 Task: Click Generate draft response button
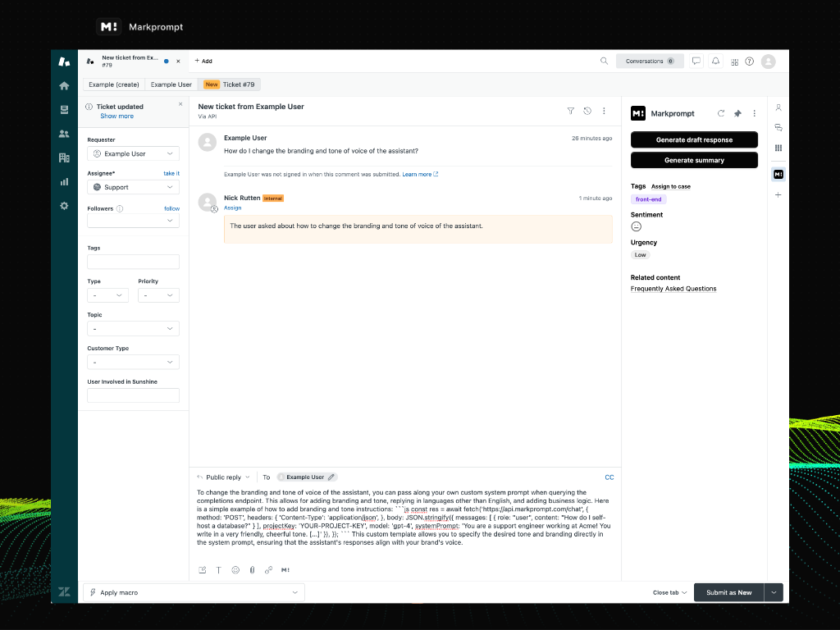694,139
